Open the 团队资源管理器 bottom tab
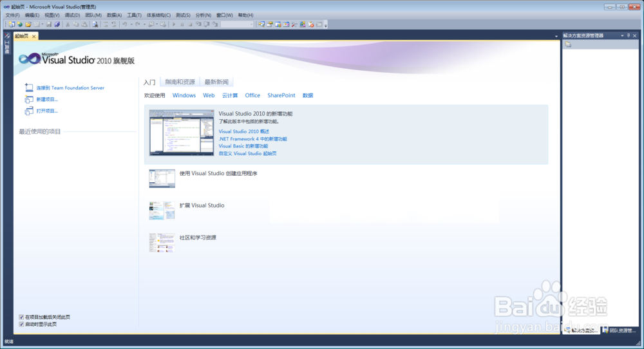644x349 pixels. point(620,330)
